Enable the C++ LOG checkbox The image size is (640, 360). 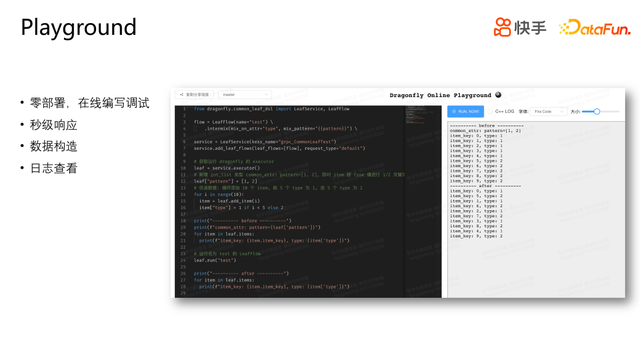[490, 111]
